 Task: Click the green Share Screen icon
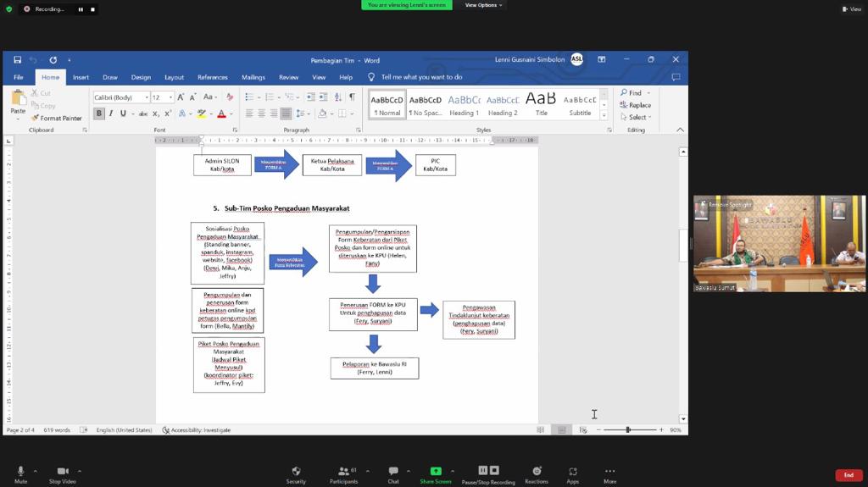tap(436, 472)
